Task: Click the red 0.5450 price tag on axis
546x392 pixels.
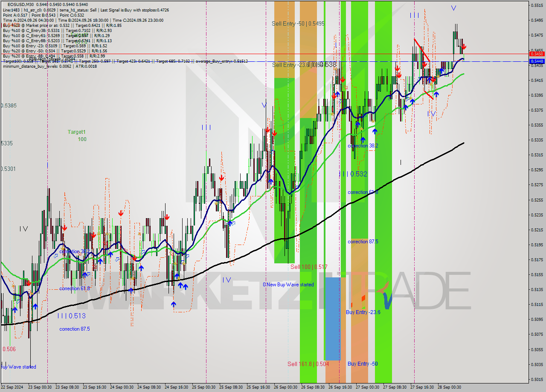Action: (x=536, y=54)
